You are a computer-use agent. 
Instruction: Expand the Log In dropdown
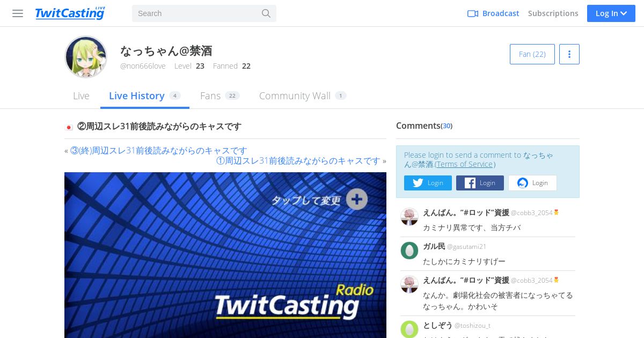click(611, 13)
